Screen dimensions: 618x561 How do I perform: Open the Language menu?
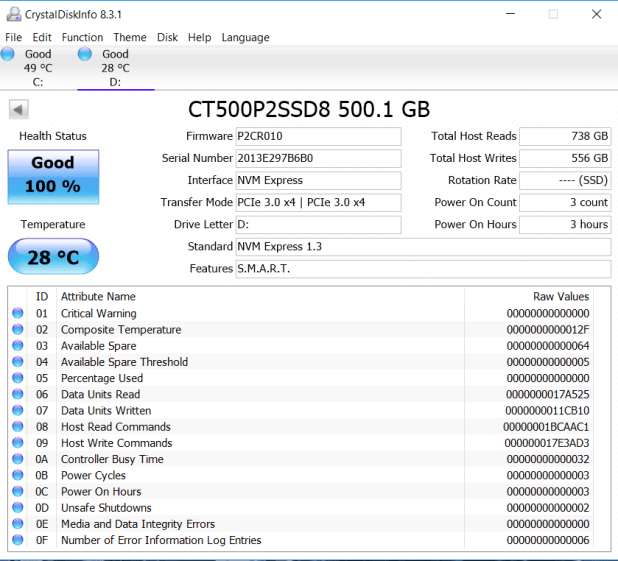click(246, 37)
